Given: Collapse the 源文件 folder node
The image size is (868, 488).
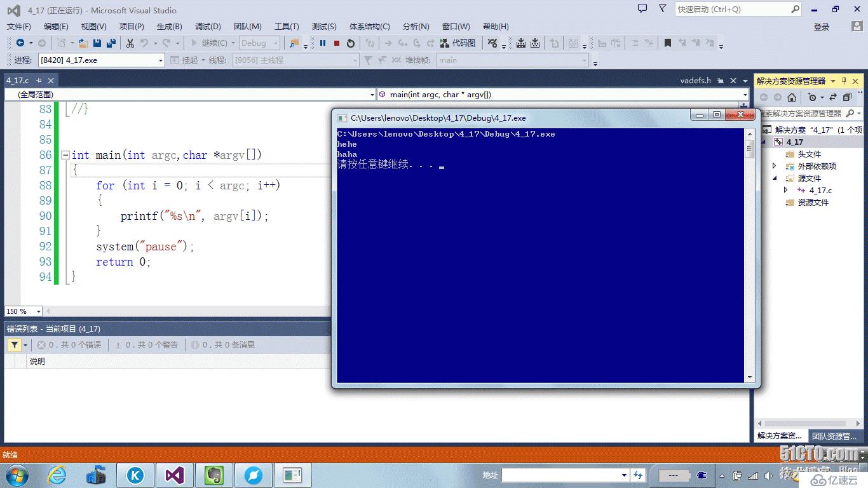Looking at the screenshot, I should (775, 178).
